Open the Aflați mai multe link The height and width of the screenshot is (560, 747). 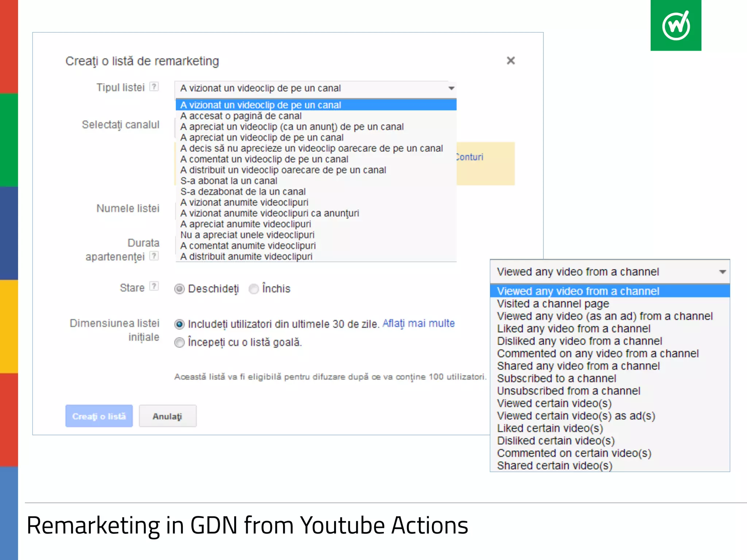coord(418,323)
